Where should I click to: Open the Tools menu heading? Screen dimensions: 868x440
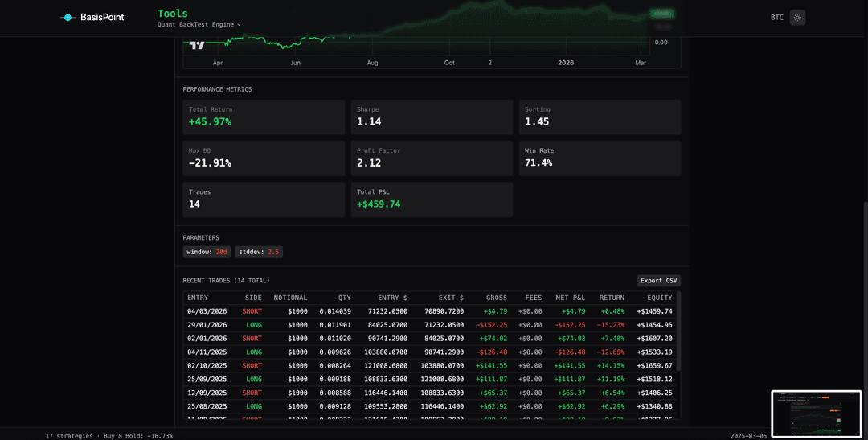click(x=173, y=14)
